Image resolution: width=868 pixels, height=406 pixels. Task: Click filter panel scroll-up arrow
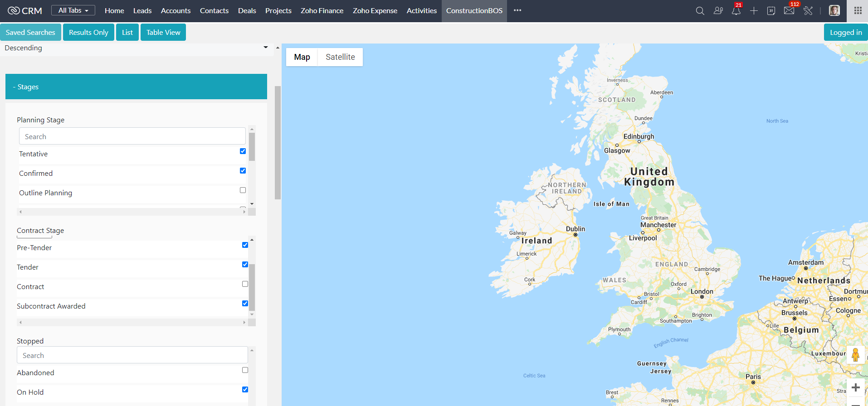(x=278, y=48)
